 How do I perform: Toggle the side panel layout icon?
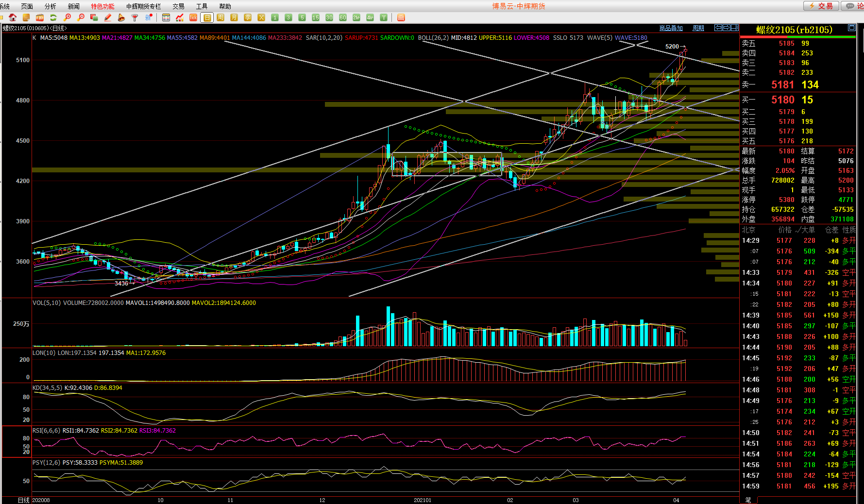click(734, 28)
